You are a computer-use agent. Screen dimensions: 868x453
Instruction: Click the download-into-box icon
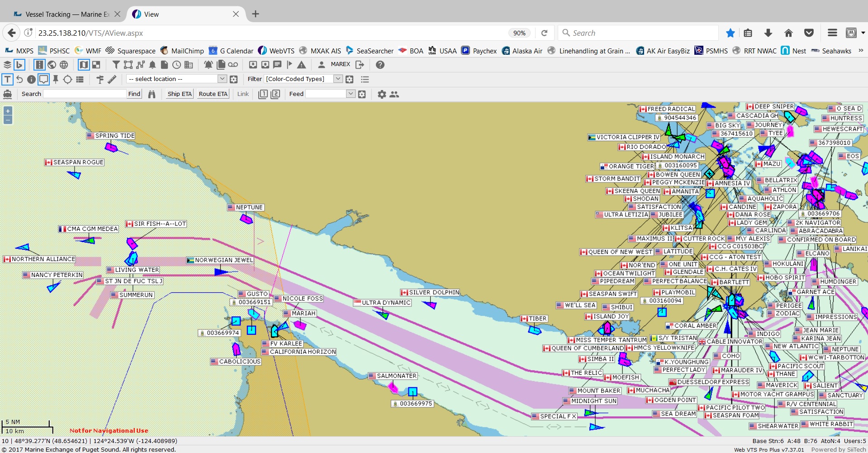253,65
